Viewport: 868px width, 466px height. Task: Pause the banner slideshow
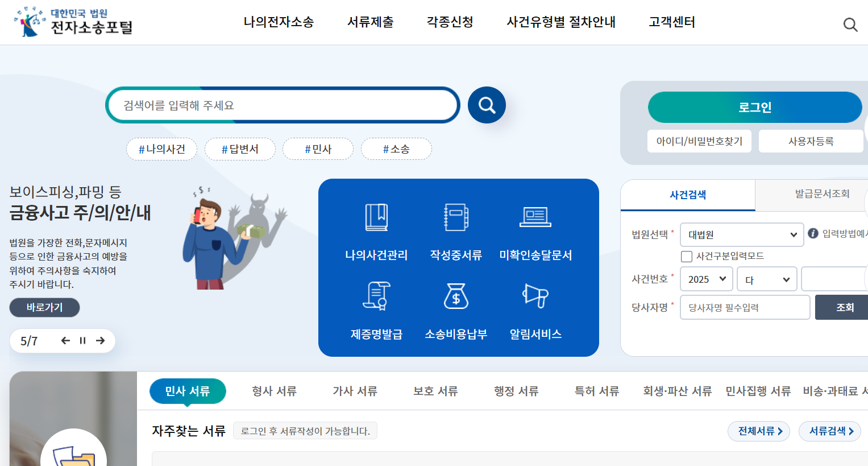83,340
